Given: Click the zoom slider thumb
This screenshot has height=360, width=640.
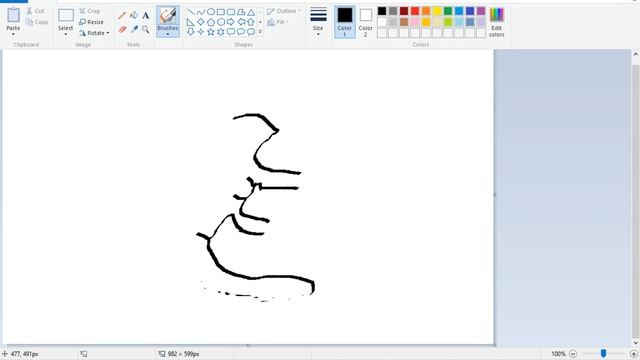Looking at the screenshot, I should click(603, 353).
